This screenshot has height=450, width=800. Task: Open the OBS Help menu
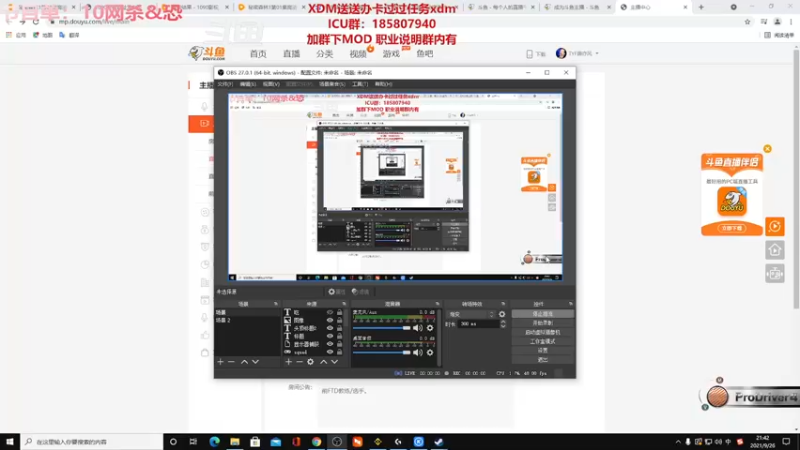point(383,84)
